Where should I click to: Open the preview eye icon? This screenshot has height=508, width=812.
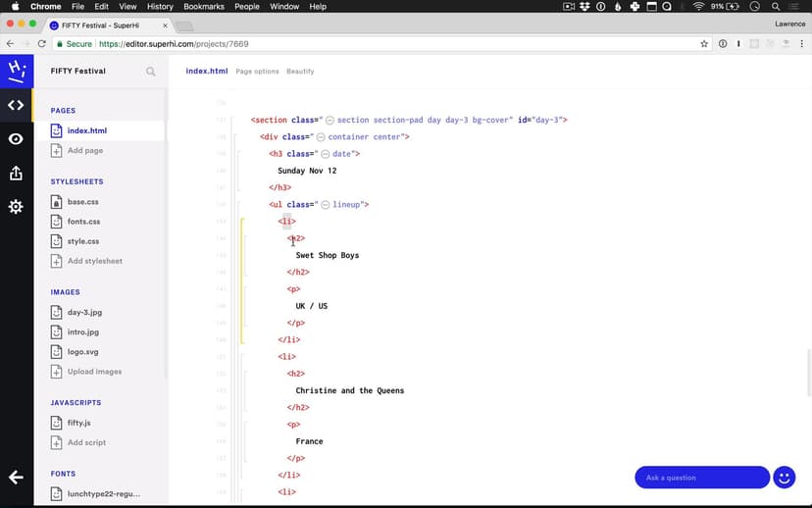click(16, 139)
